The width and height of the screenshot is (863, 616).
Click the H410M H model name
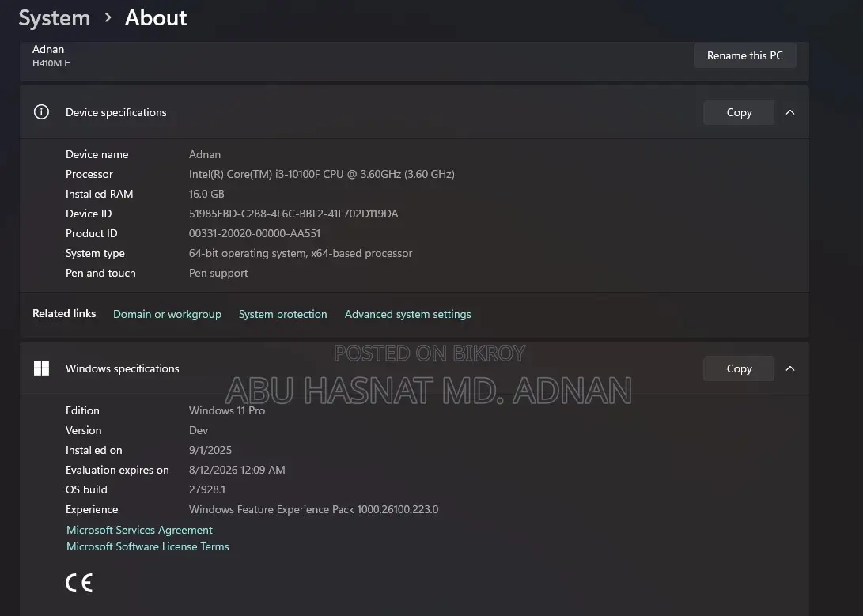(x=51, y=63)
